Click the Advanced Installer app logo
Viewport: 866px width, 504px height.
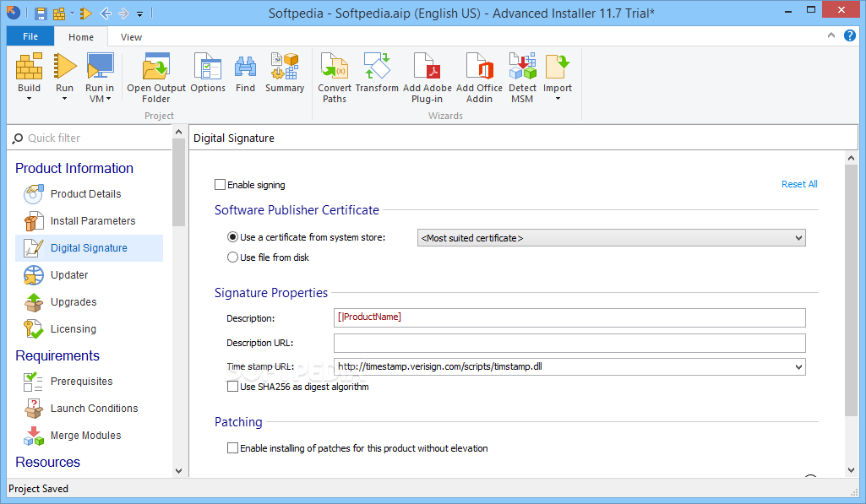point(14,13)
